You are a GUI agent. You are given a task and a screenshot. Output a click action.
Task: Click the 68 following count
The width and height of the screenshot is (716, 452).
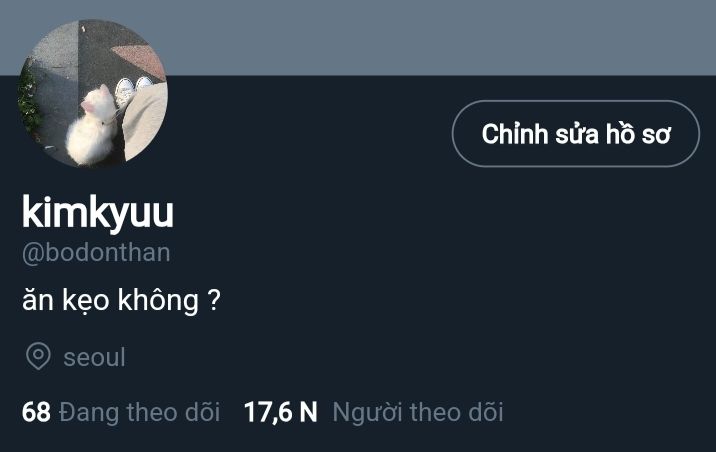coord(36,412)
